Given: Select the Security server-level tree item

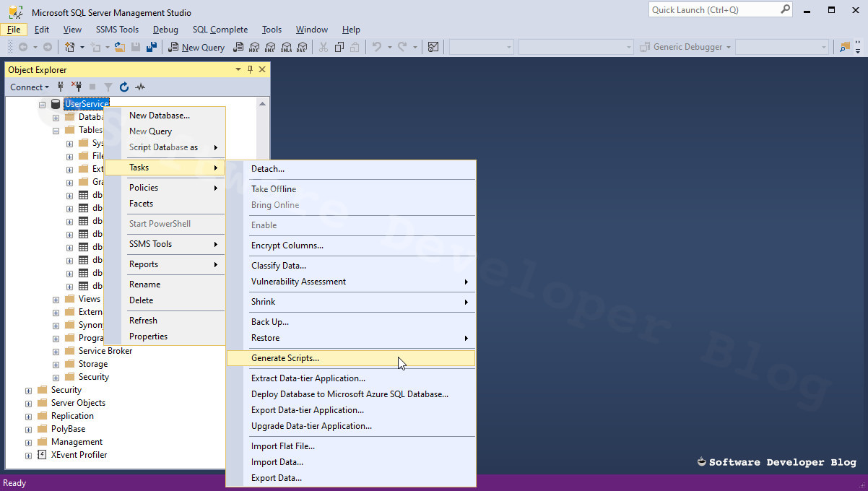Looking at the screenshot, I should click(66, 390).
